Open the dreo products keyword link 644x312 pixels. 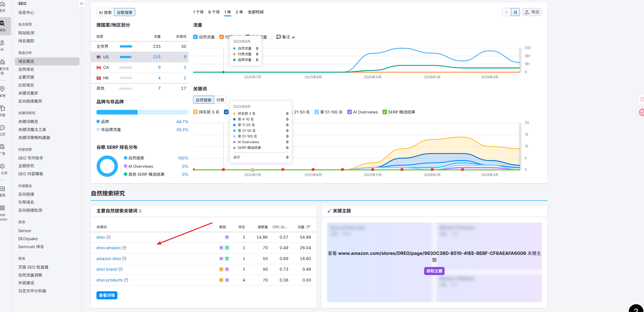(x=110, y=280)
